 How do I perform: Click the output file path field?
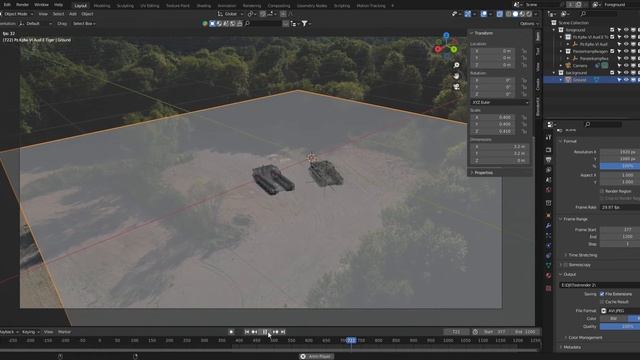pos(600,285)
